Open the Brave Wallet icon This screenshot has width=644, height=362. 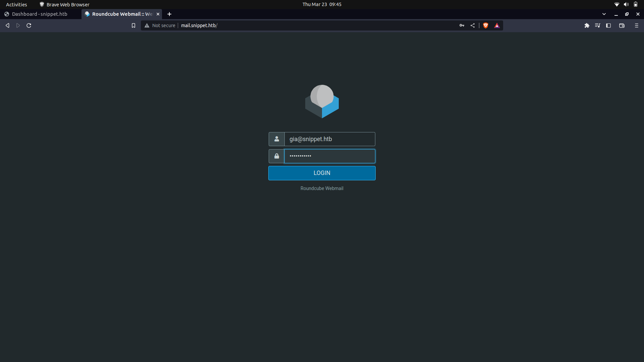(x=622, y=25)
